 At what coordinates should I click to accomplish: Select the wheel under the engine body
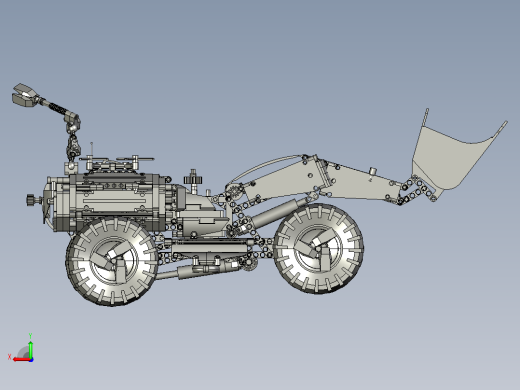112,261
